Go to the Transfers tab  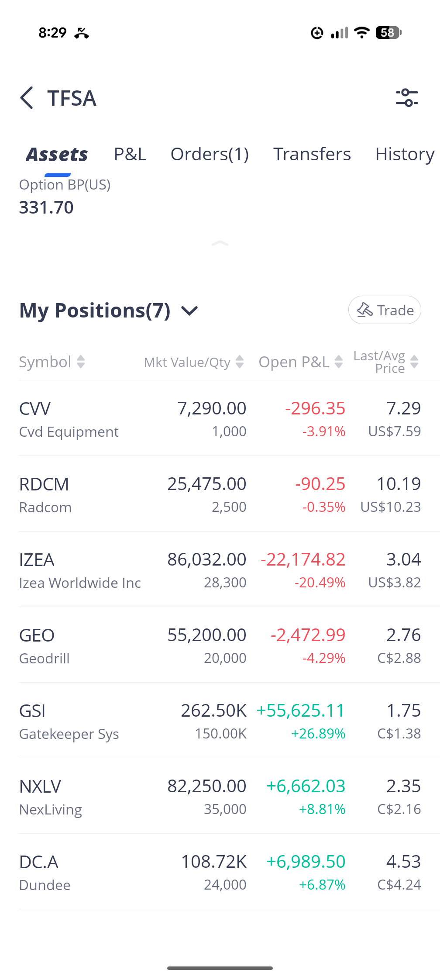tap(312, 154)
